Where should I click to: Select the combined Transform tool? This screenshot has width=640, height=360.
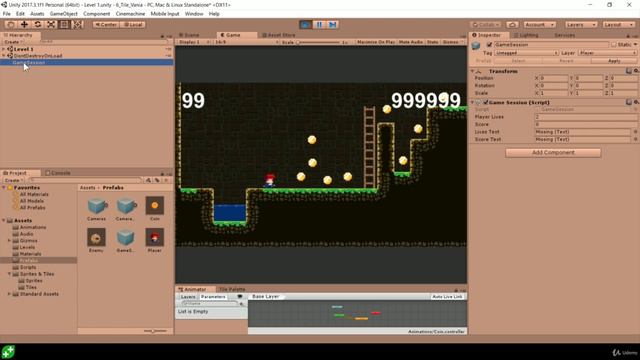(78, 24)
